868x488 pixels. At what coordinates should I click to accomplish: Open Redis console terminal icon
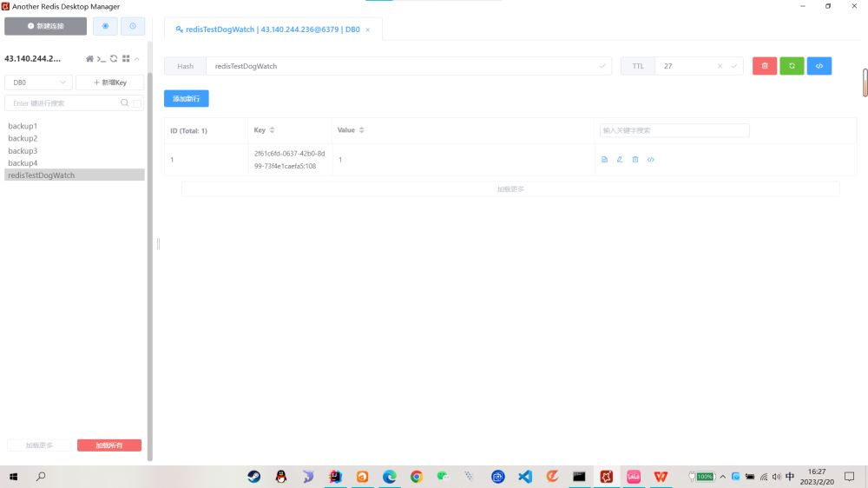102,59
